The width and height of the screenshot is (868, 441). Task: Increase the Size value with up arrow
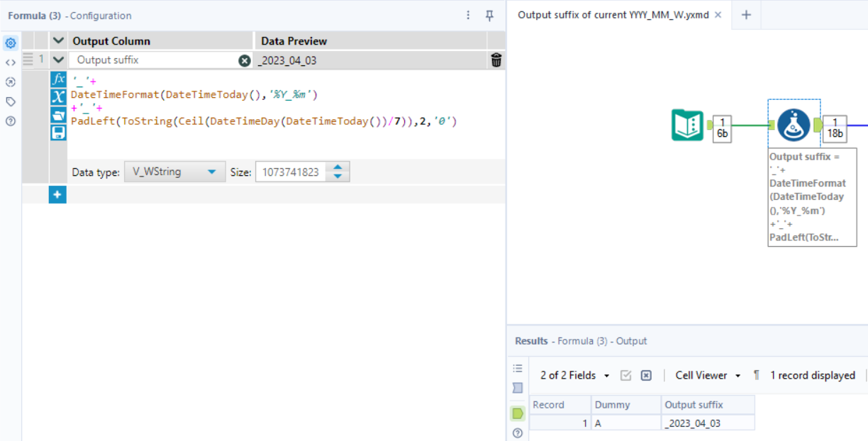coord(338,168)
